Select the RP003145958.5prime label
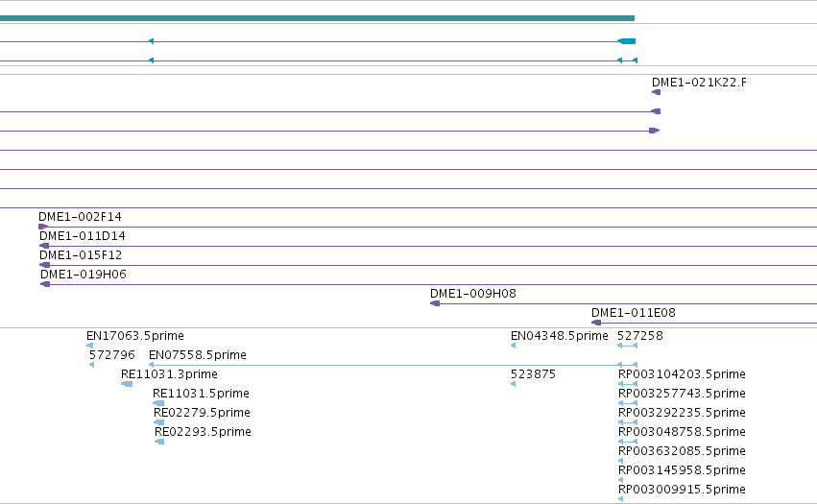 coord(682,470)
